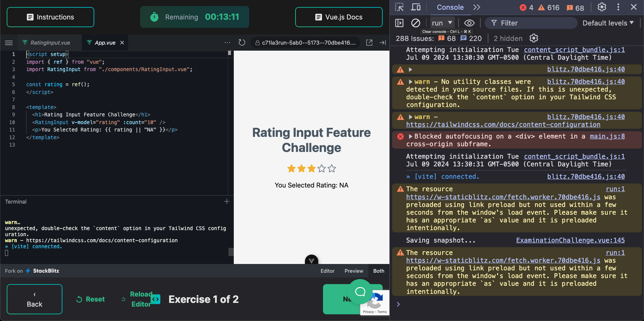Toggle device toolbar in DevTools
This screenshot has height=321, width=644.
[416, 7]
